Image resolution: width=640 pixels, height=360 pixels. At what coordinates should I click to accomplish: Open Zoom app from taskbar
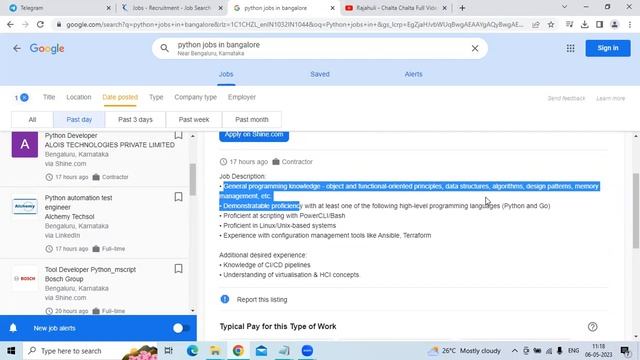[307, 351]
